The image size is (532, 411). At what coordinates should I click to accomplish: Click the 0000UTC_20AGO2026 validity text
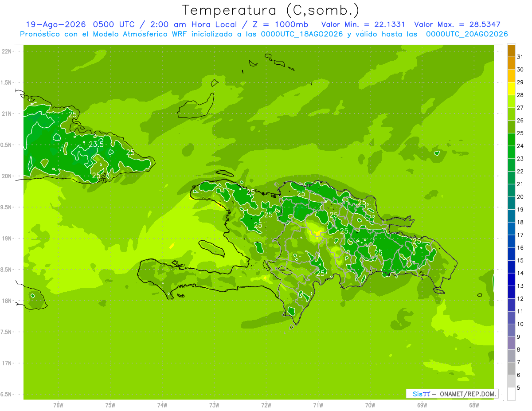[x=467, y=34]
